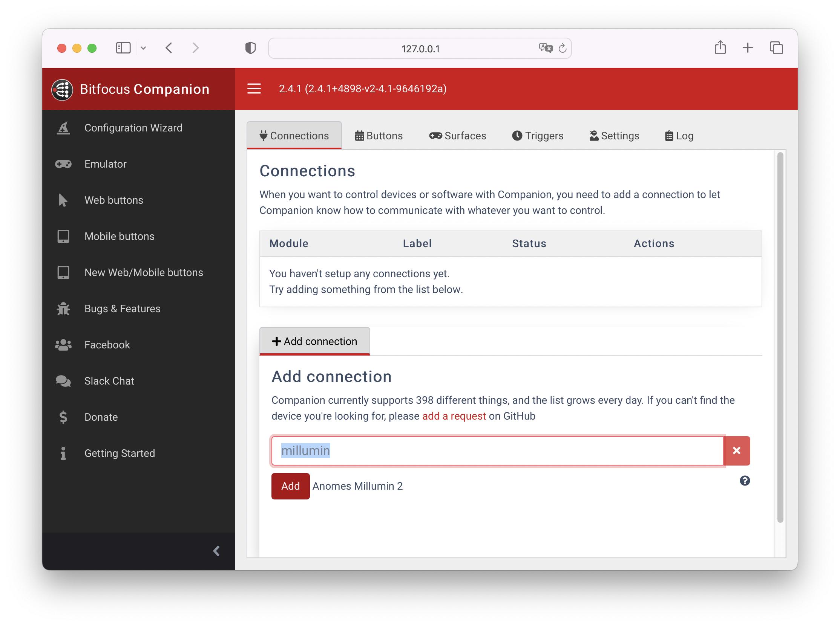Click the Bitfocus Companion logo
840x626 pixels.
click(x=62, y=90)
